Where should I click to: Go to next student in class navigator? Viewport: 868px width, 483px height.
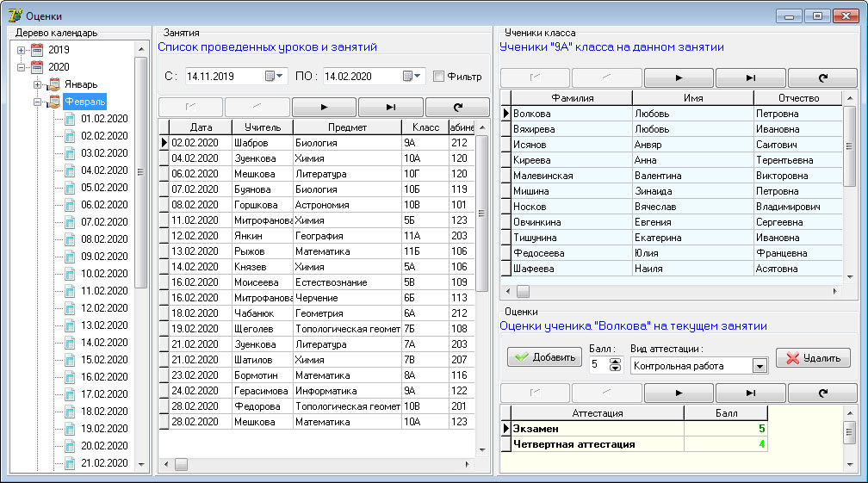pos(679,77)
